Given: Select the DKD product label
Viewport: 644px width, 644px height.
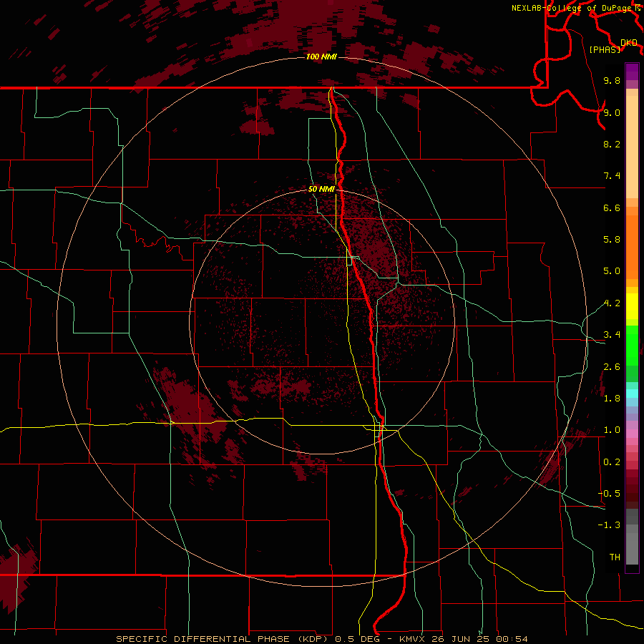Looking at the screenshot, I should [x=629, y=42].
